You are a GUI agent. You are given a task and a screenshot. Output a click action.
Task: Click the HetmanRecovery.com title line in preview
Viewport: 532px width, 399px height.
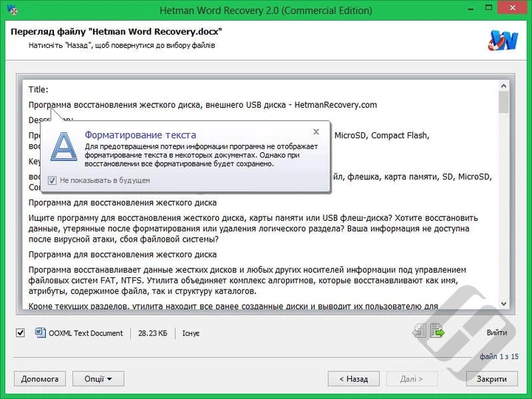coord(202,105)
